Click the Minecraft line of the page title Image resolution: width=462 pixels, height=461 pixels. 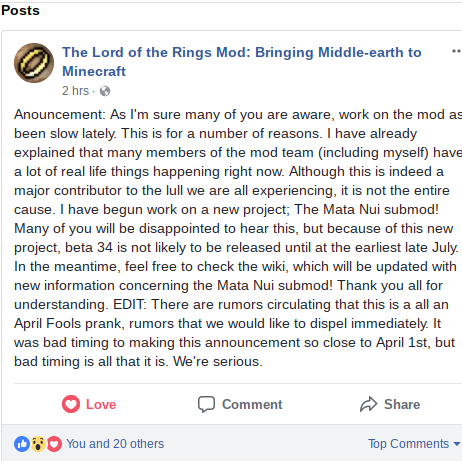coord(94,71)
